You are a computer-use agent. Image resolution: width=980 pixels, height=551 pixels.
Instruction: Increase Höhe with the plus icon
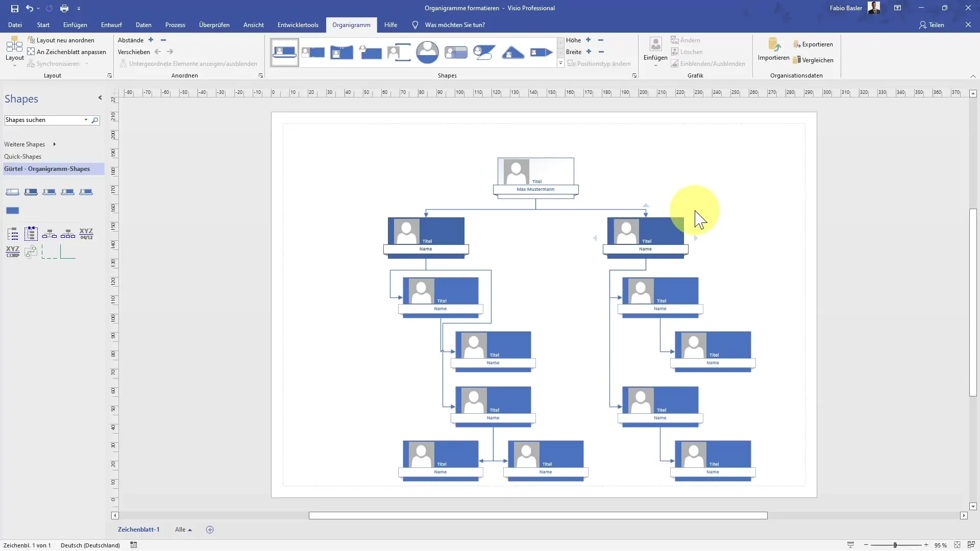click(588, 40)
